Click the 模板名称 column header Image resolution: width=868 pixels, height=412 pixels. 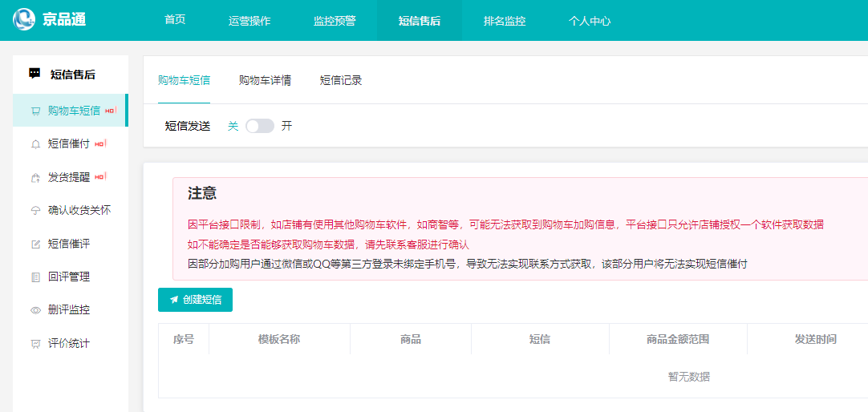pos(279,339)
